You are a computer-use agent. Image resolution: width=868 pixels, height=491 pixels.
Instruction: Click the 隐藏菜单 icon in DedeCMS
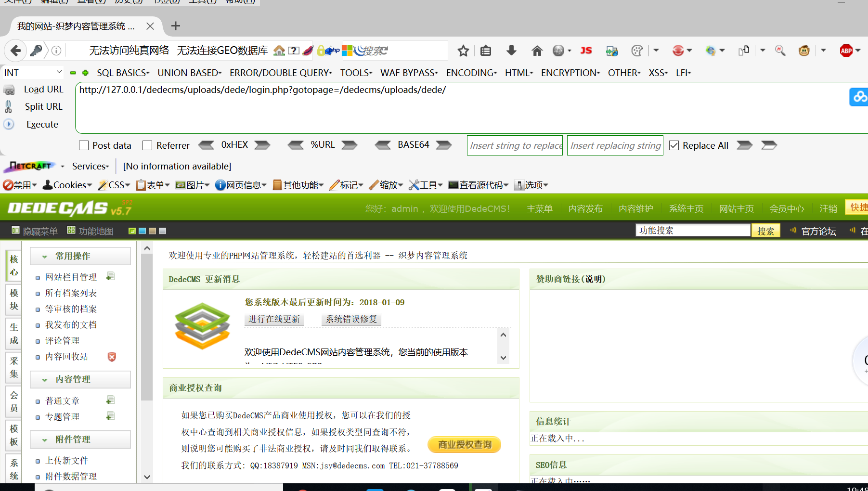(15, 230)
